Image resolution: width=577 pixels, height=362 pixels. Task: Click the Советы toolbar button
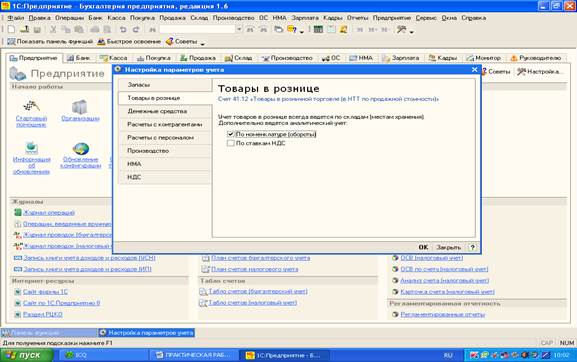tap(181, 42)
